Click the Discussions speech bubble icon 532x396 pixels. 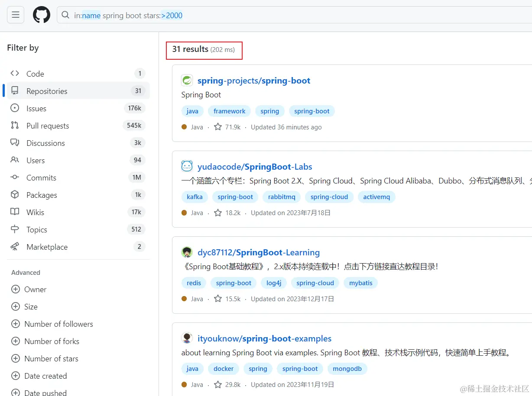pos(15,143)
